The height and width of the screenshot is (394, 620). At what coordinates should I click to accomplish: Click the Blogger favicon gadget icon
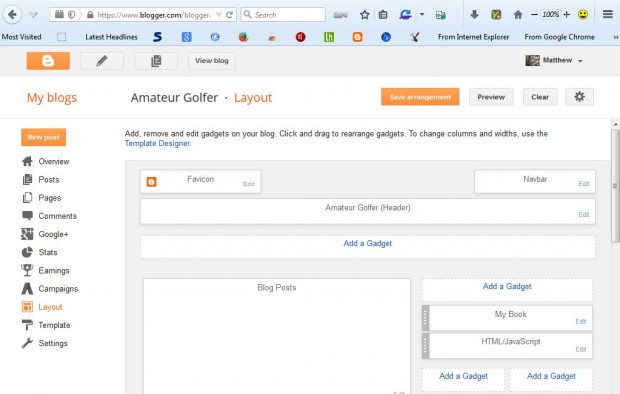tap(151, 182)
